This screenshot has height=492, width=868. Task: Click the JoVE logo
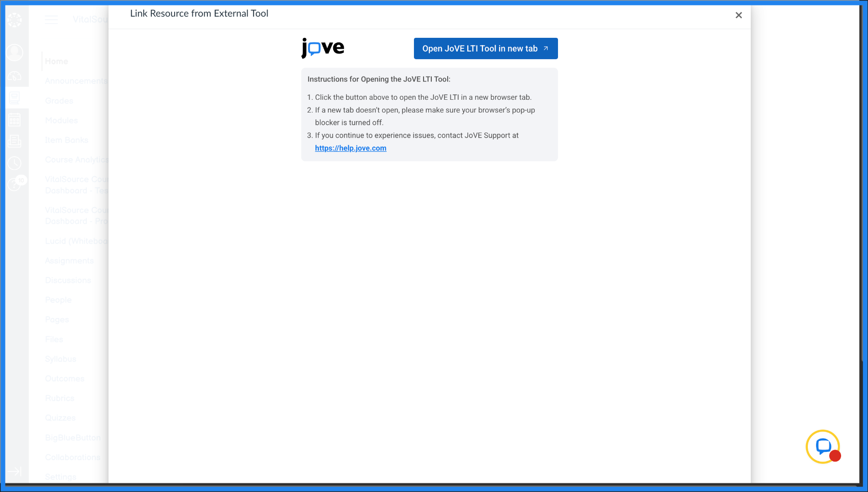point(323,48)
